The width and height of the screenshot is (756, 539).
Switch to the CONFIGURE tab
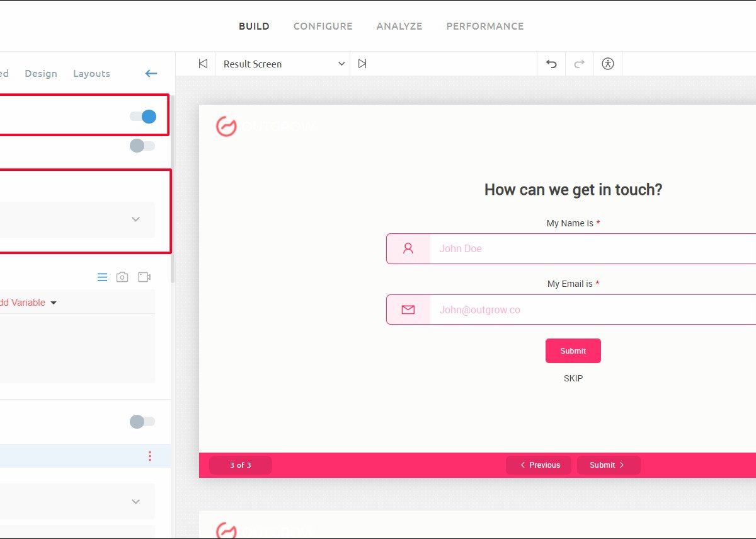[323, 26]
